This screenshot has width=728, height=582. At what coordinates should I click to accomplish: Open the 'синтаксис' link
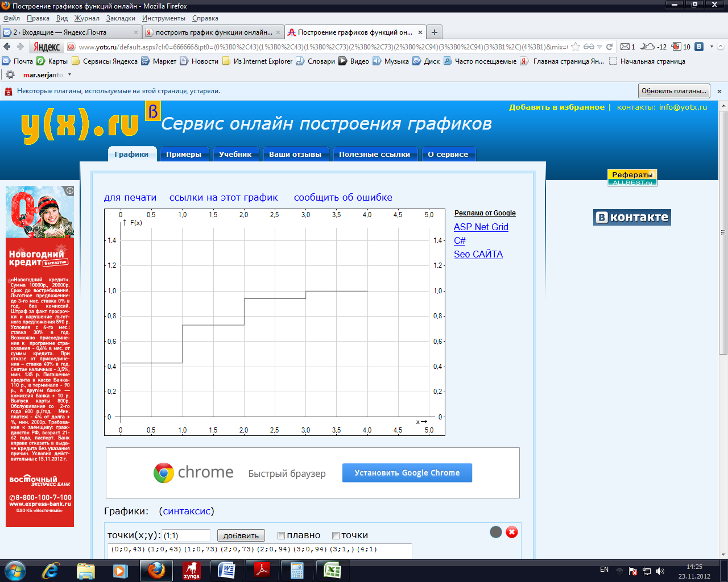(187, 511)
